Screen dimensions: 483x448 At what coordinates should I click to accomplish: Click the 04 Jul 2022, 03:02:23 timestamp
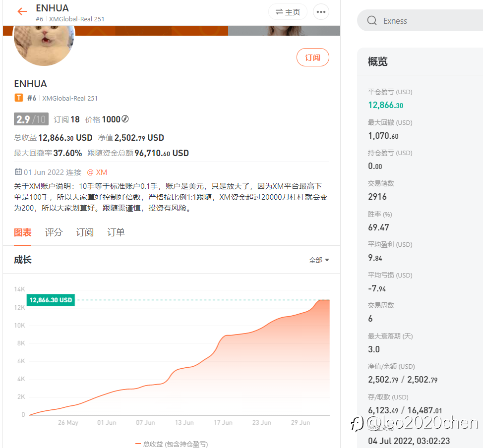click(x=409, y=441)
